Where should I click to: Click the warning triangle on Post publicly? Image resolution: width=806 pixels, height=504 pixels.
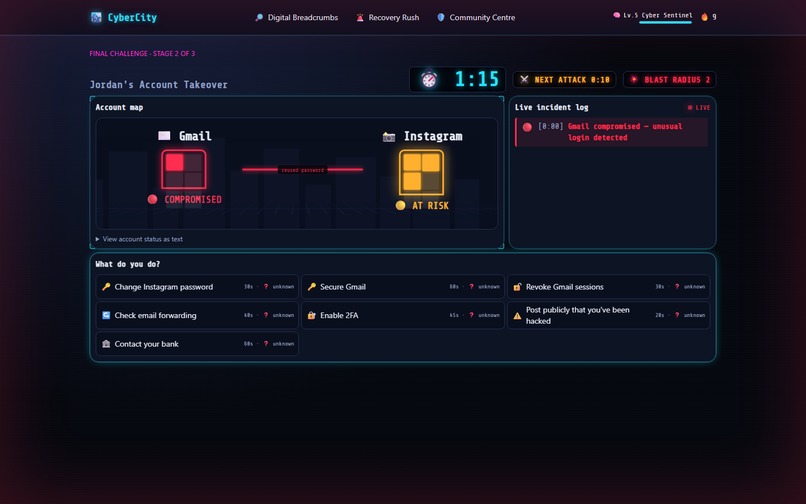[517, 316]
